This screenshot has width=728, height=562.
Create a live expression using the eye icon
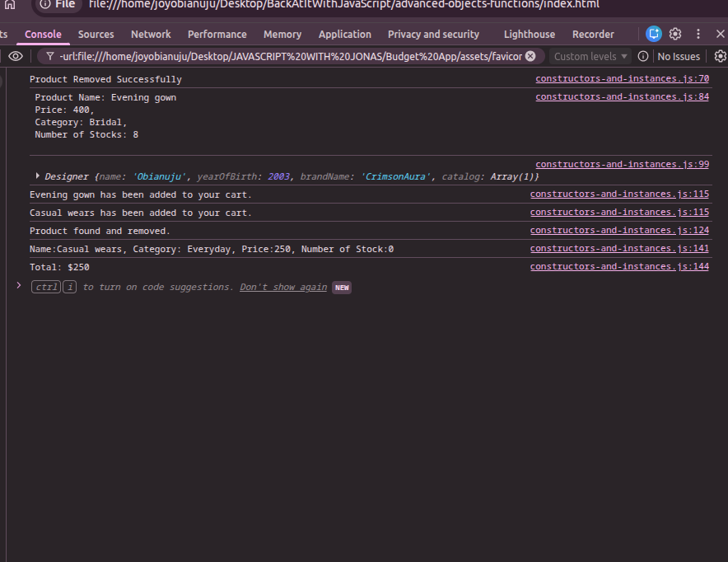[x=15, y=56]
